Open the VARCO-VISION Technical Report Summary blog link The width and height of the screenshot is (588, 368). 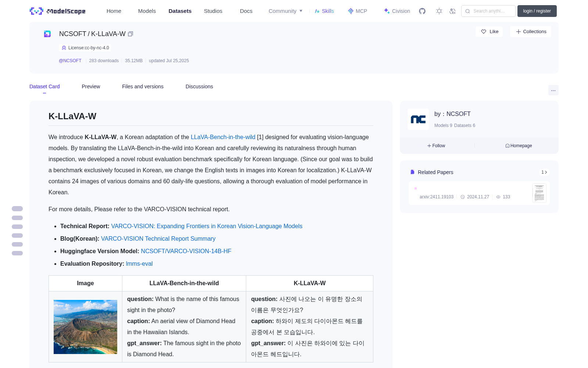(158, 238)
